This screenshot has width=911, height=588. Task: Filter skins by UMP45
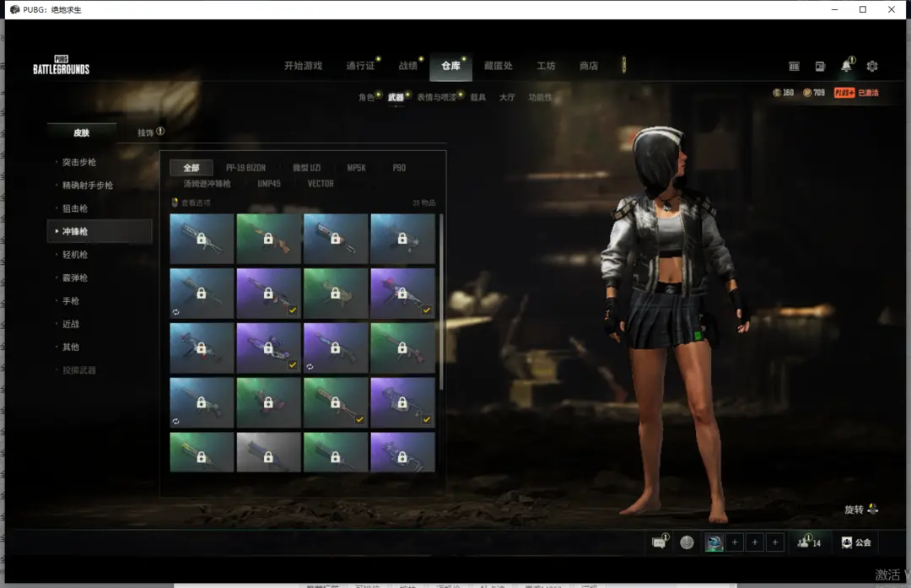click(269, 184)
